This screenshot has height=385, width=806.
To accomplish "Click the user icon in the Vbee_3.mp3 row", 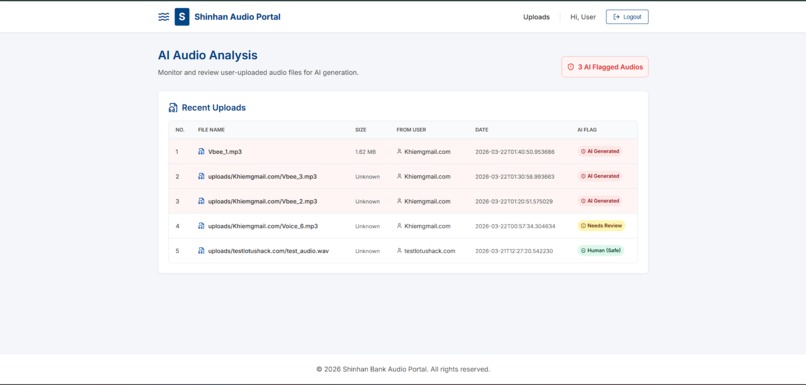I will [399, 176].
